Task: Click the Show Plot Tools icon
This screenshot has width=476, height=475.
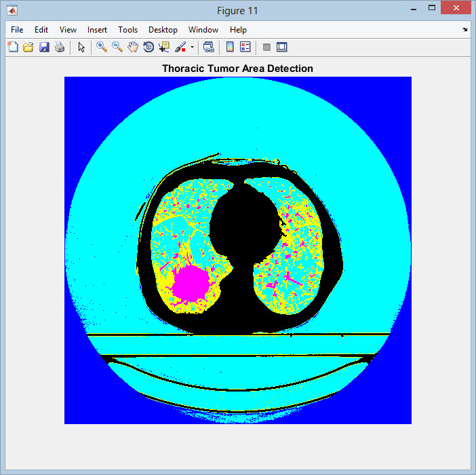Action: pyautogui.click(x=281, y=47)
